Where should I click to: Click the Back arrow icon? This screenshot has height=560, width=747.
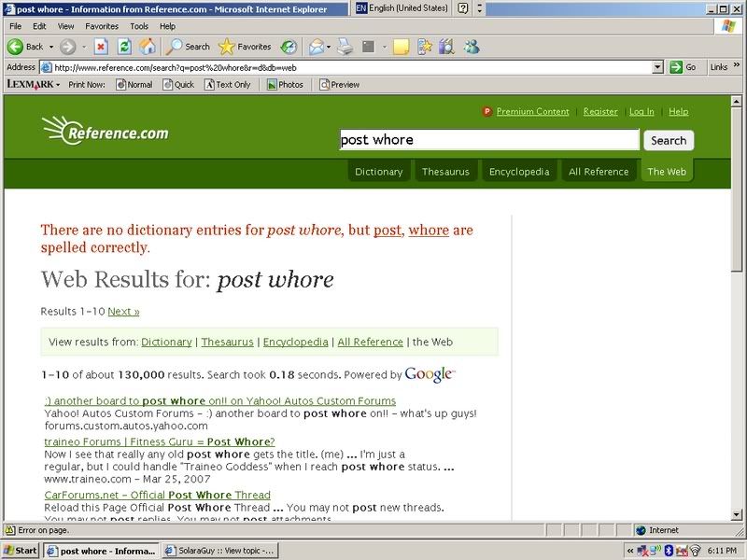pos(15,47)
